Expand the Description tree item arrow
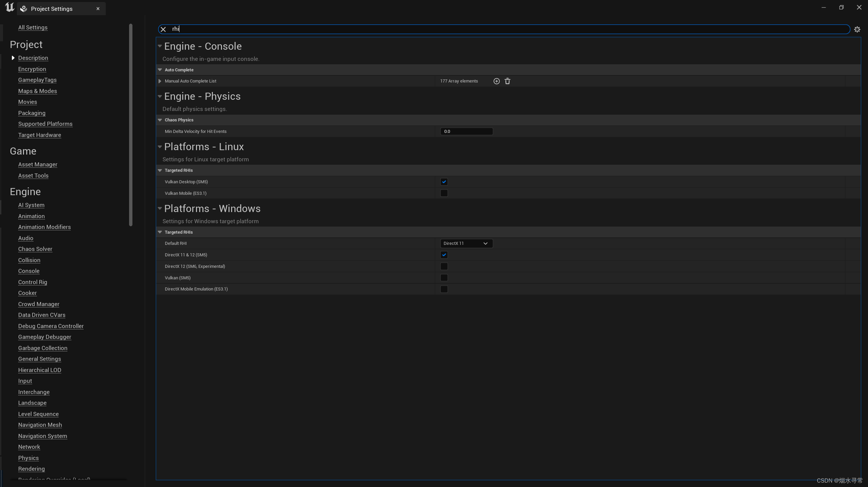Viewport: 868px width, 487px height. click(x=13, y=58)
